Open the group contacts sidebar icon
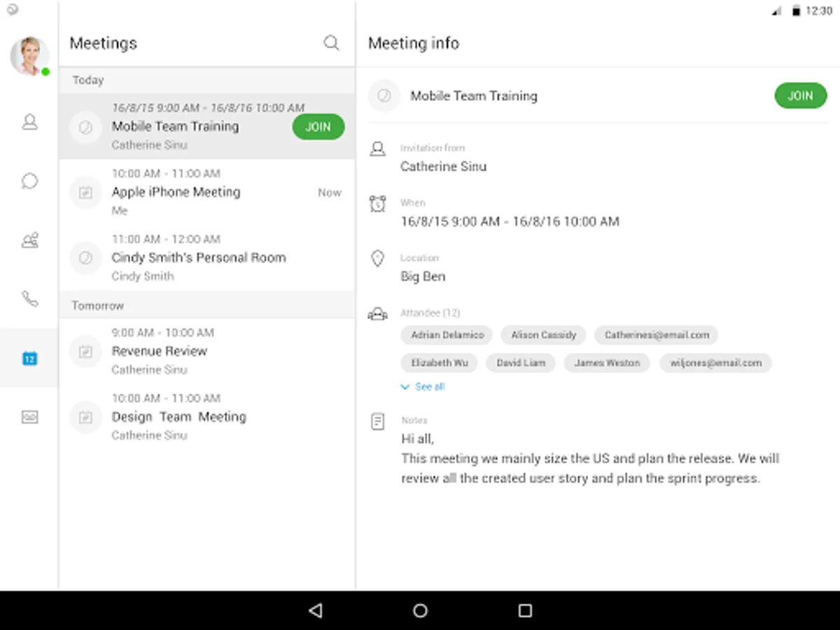 pos(29,241)
